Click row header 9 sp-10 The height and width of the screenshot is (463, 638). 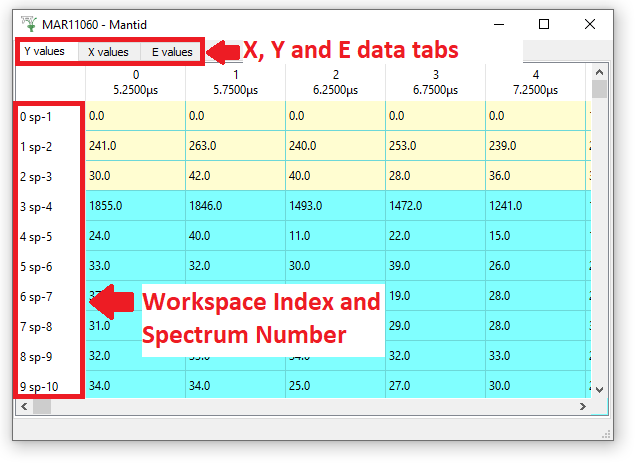click(49, 386)
